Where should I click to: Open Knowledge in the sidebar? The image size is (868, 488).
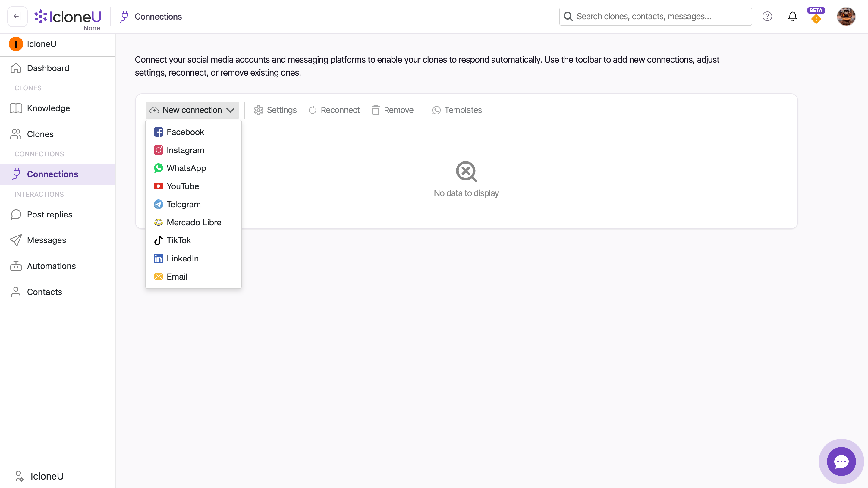(x=58, y=108)
